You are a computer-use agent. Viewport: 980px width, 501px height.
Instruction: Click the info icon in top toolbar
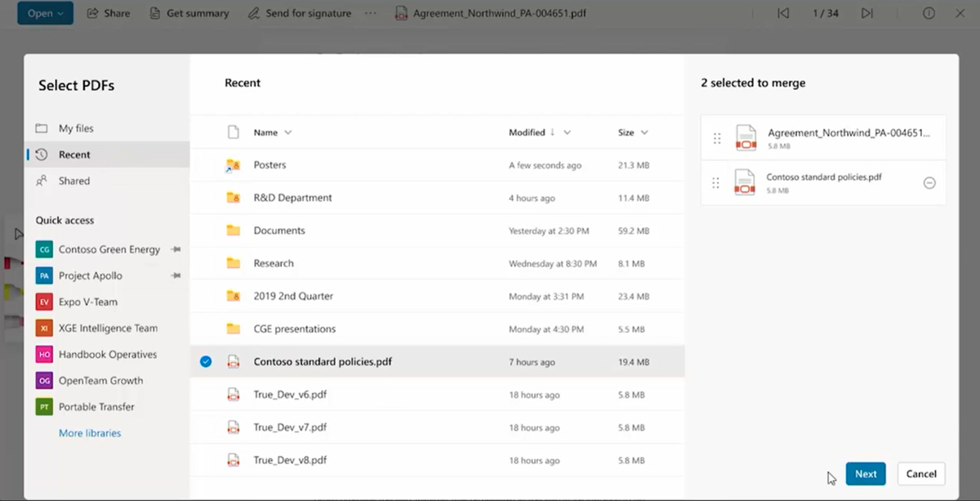coord(929,14)
